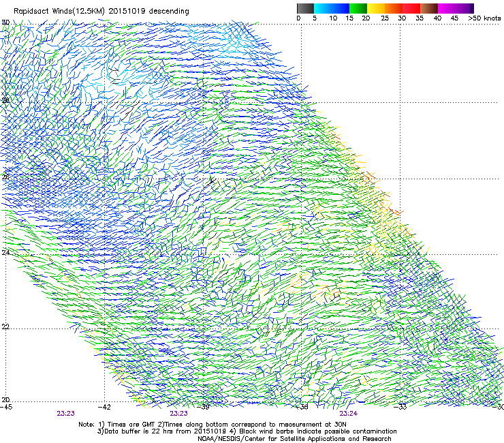Viewport: 504px width, 443px height.
Task: Click the latitude label 30
Action: (x=5, y=22)
